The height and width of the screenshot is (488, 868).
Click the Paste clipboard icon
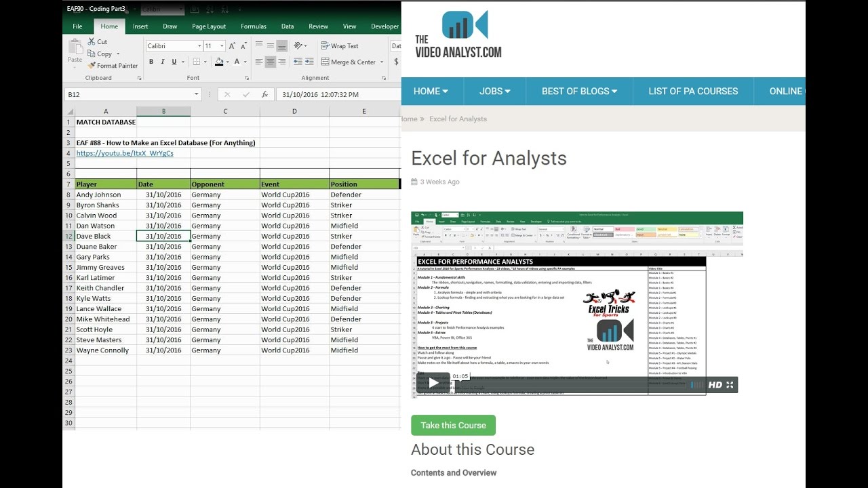(x=75, y=46)
